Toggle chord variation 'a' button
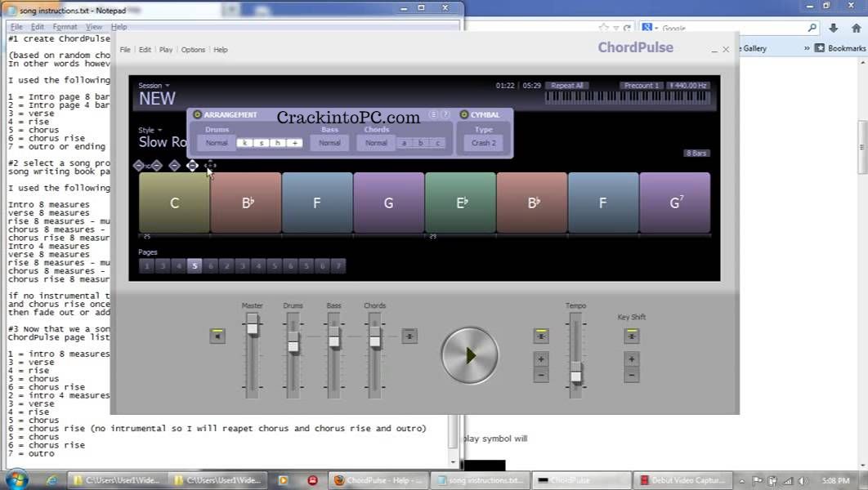 pos(404,143)
